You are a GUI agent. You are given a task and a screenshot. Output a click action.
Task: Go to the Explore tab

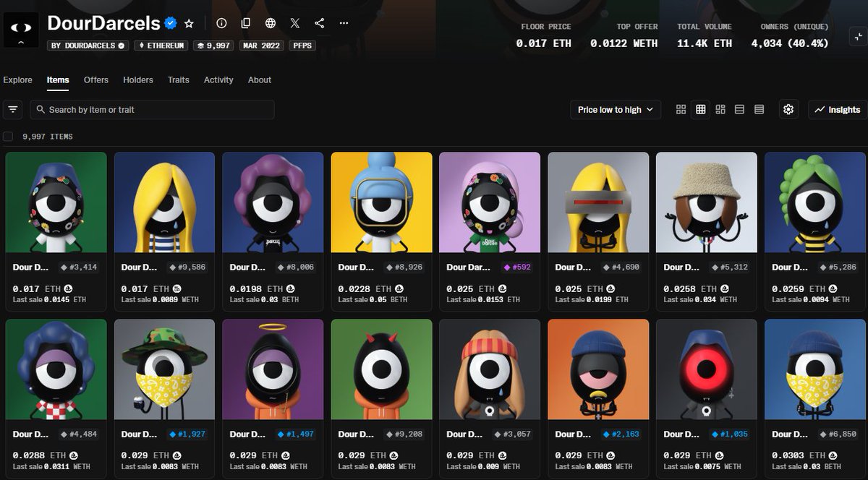click(x=17, y=80)
